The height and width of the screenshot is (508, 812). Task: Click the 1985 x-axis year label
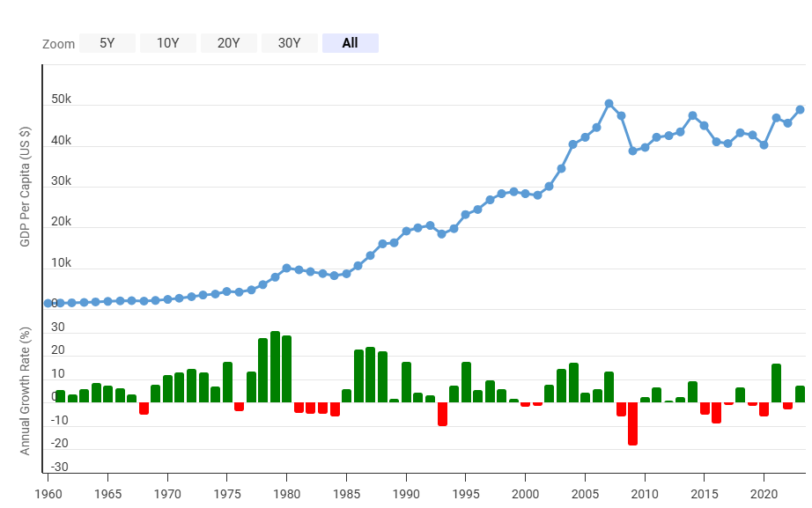point(346,494)
